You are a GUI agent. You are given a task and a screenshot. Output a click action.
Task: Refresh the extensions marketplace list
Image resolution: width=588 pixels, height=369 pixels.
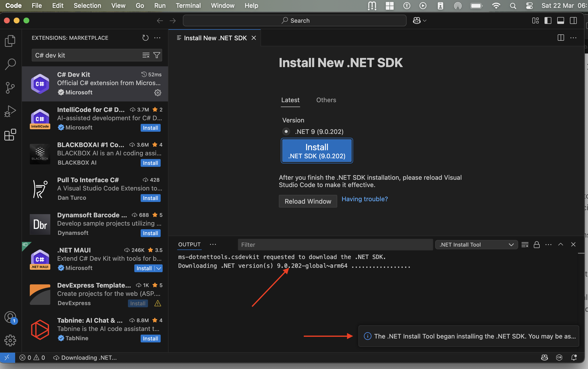145,38
